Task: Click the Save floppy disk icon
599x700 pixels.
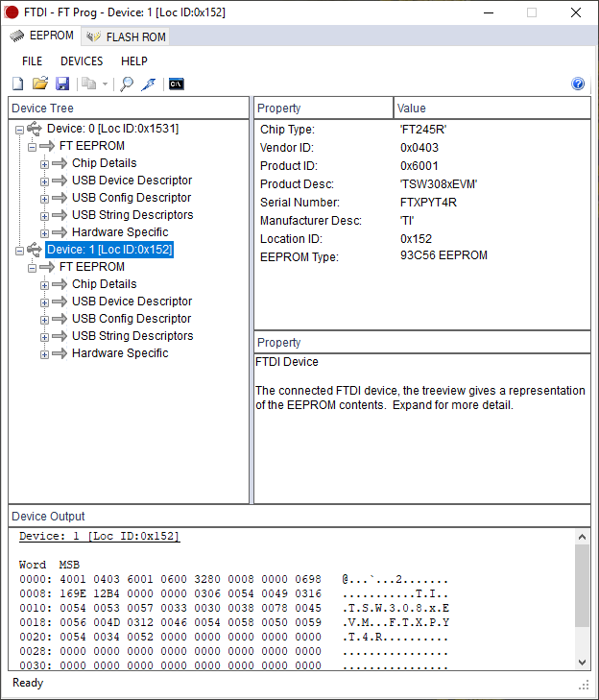Action: point(62,84)
